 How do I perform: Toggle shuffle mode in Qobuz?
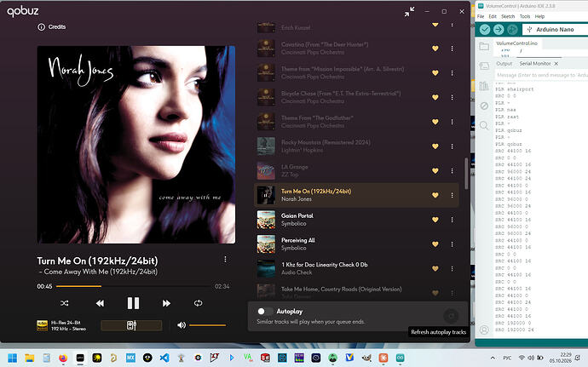pos(65,303)
